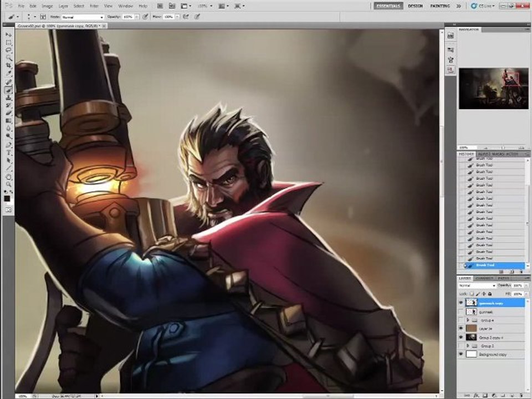Select the Crop tool
The height and width of the screenshot is (399, 532).
8,65
